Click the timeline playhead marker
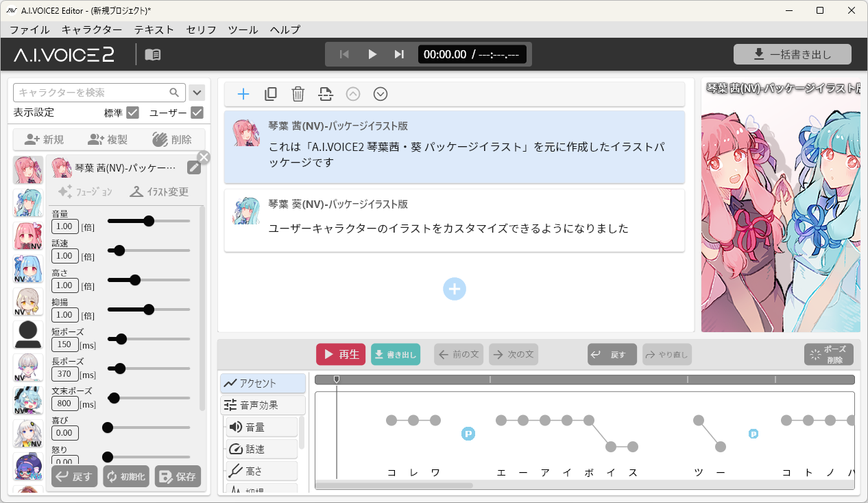 coord(336,379)
